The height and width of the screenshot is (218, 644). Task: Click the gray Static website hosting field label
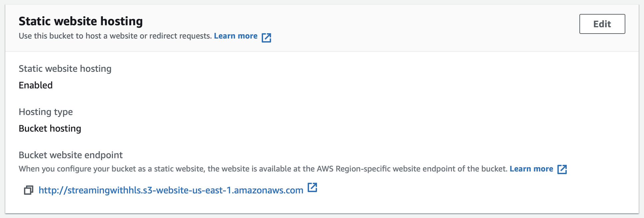pyautogui.click(x=65, y=69)
